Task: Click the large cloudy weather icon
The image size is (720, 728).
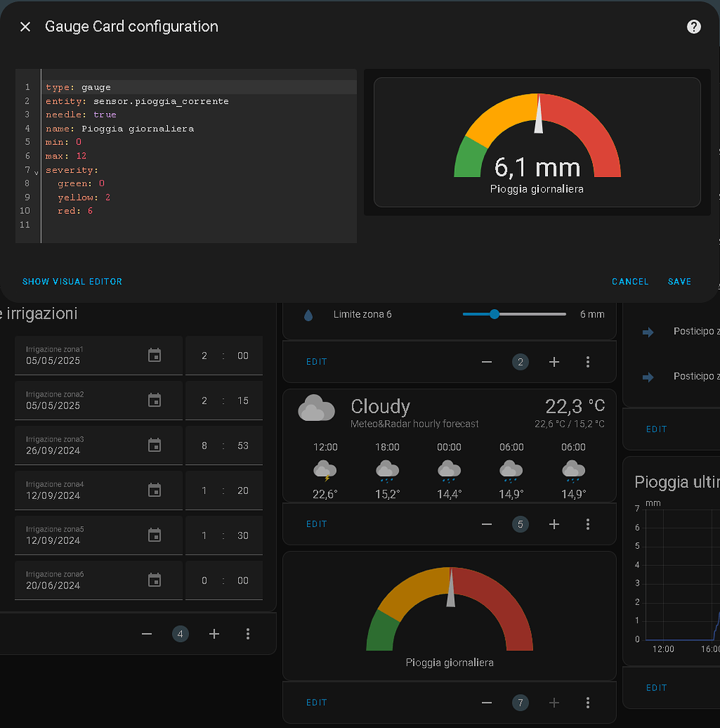Action: [x=316, y=407]
